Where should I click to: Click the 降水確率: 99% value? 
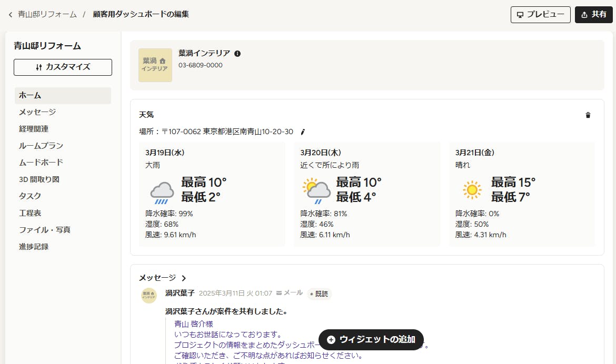[x=169, y=214]
